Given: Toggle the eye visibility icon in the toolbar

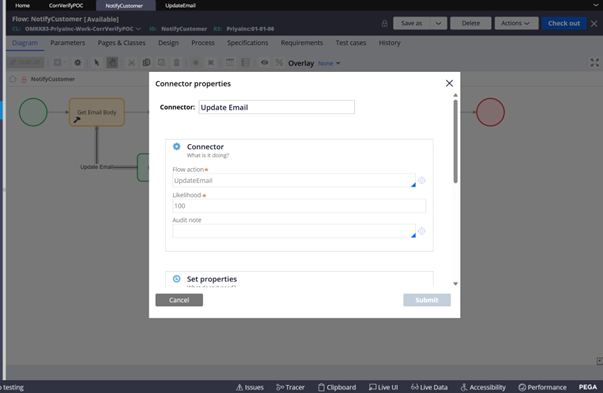Looking at the screenshot, I should click(265, 62).
